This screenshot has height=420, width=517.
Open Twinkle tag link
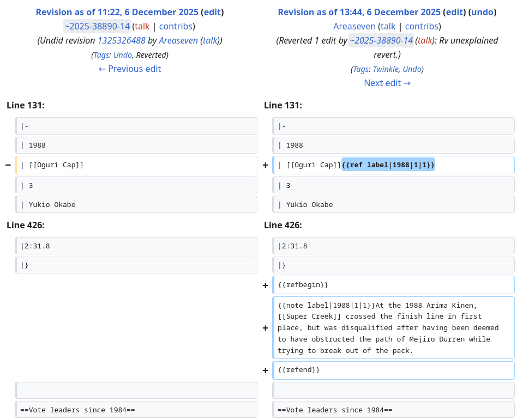point(386,69)
